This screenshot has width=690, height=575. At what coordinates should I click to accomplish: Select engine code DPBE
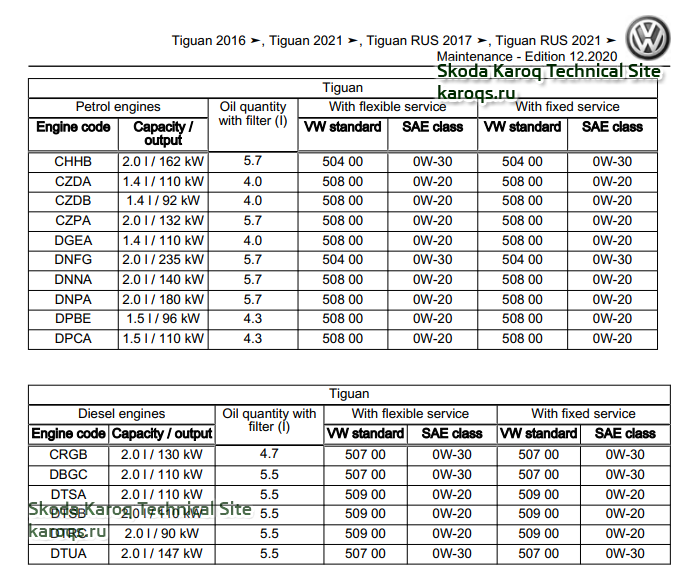73,319
